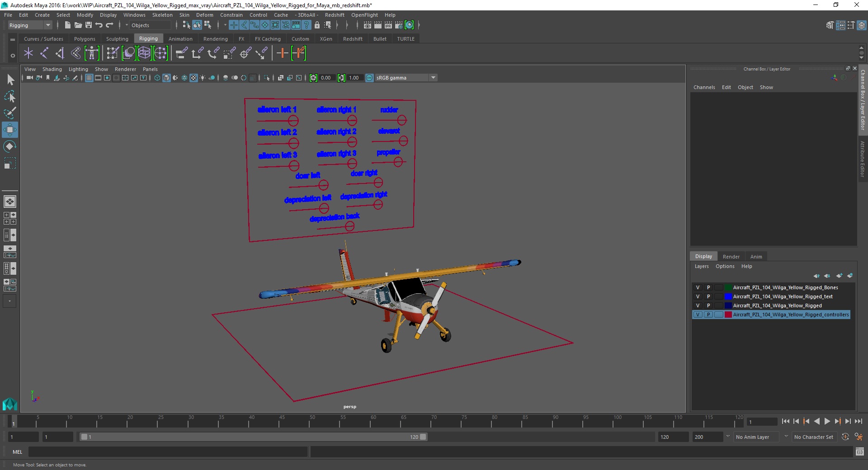
Task: Toggle visibility V of Rigged_text layer
Action: coord(698,296)
